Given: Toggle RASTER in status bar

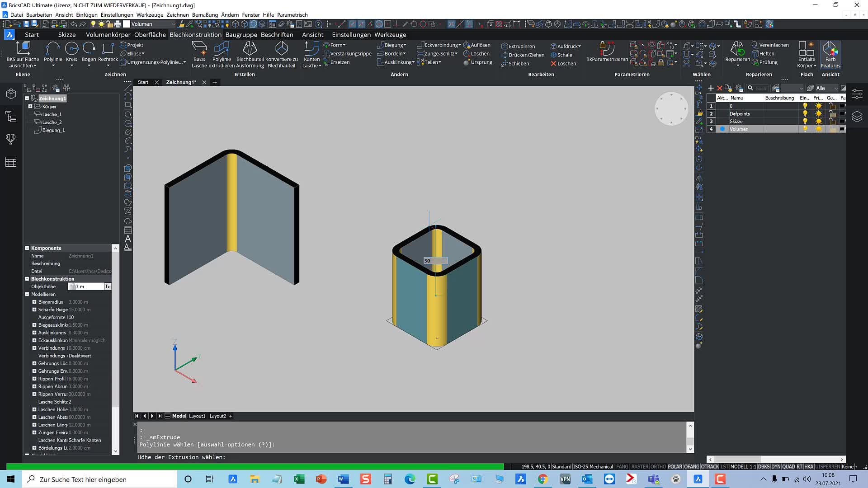Looking at the screenshot, I should (640, 466).
